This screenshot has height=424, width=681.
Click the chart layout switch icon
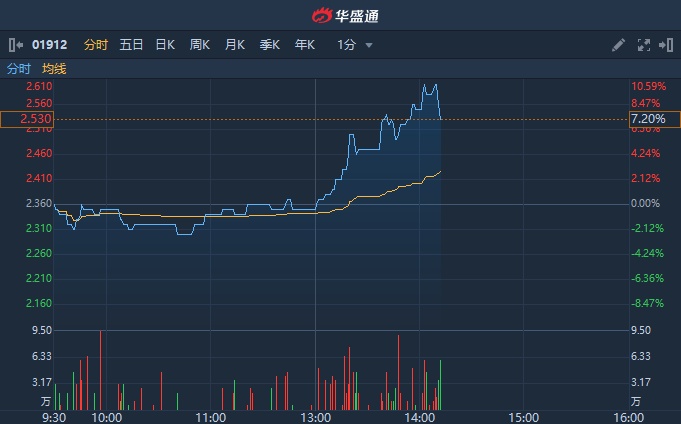click(x=664, y=45)
